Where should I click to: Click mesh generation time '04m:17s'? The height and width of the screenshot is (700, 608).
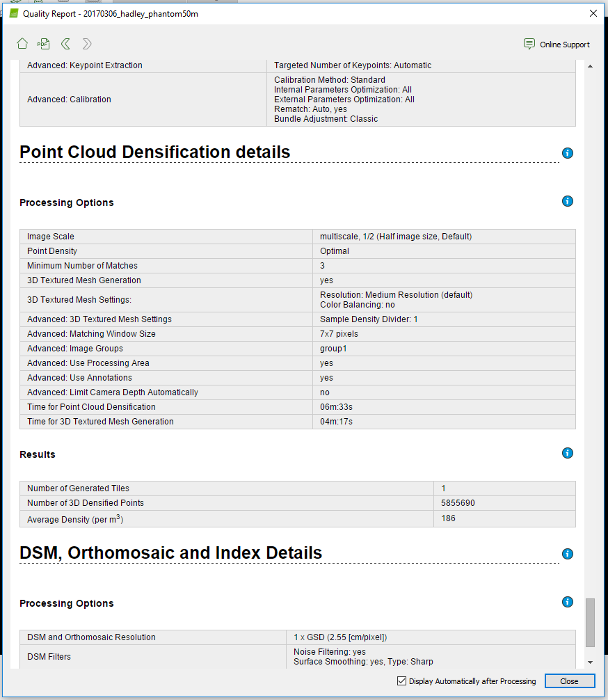point(336,422)
